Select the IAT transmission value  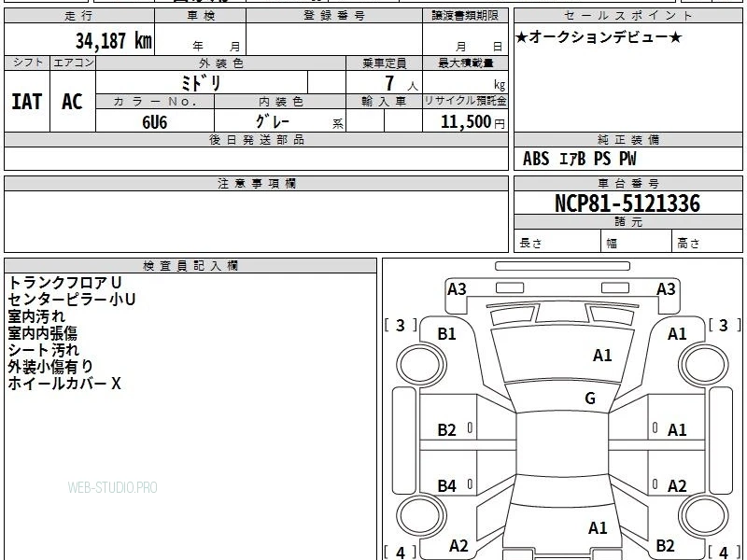[x=27, y=102]
